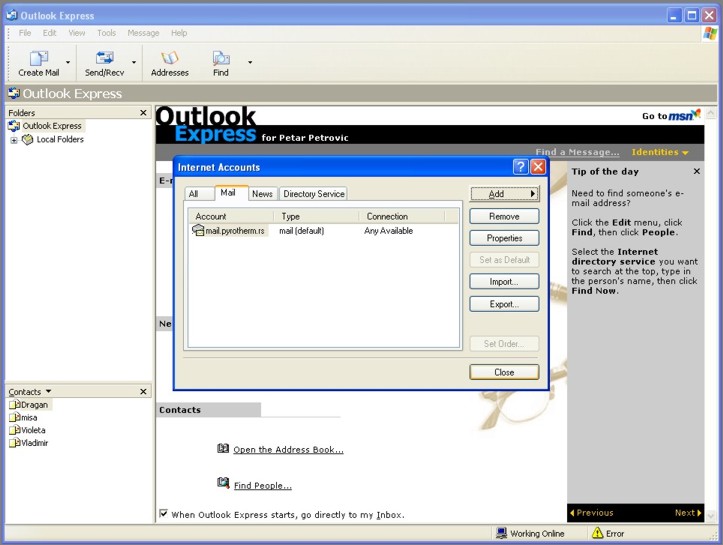Image resolution: width=723 pixels, height=545 pixels.
Task: Click the Outlook Express banner icon
Action: tap(14, 93)
